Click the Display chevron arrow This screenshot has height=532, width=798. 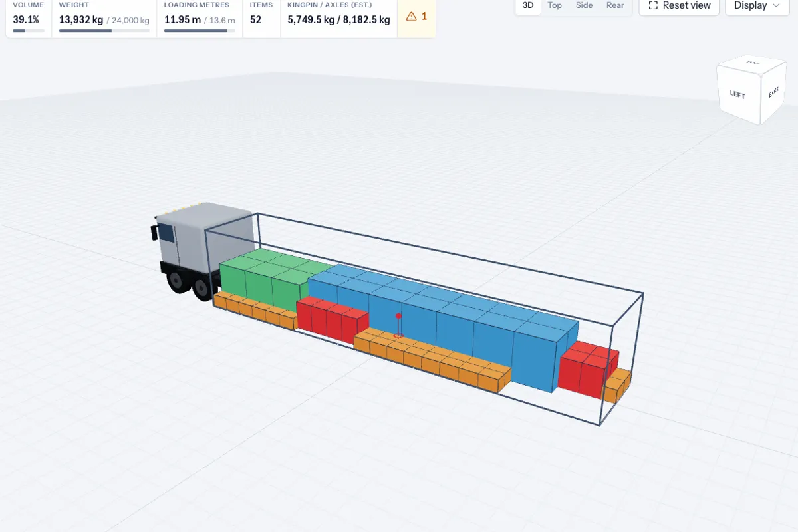(x=776, y=5)
